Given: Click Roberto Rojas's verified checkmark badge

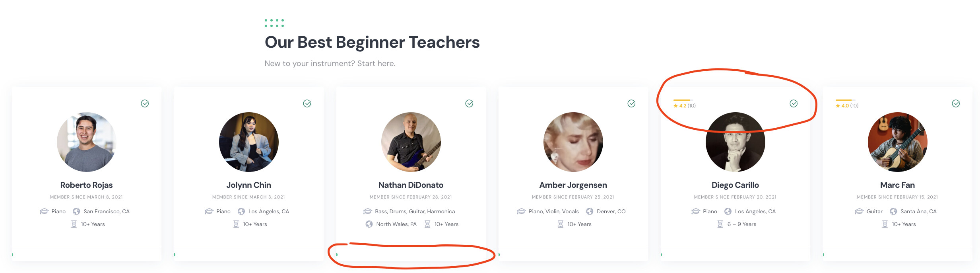Looking at the screenshot, I should tap(145, 103).
